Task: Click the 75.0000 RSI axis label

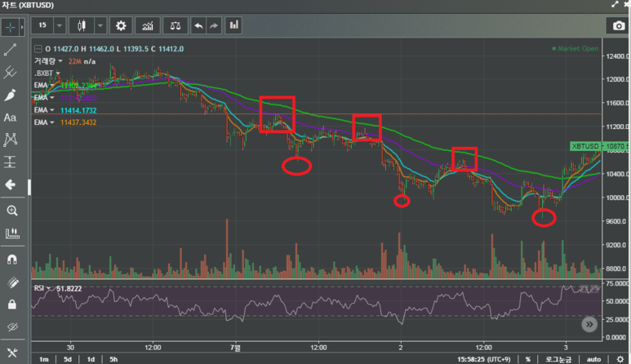Action: tap(616, 284)
